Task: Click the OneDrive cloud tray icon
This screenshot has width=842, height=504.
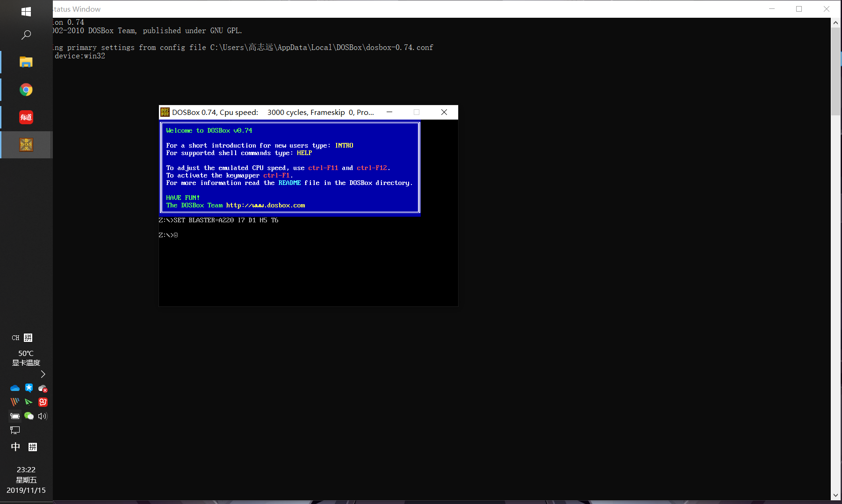Action: click(x=15, y=388)
